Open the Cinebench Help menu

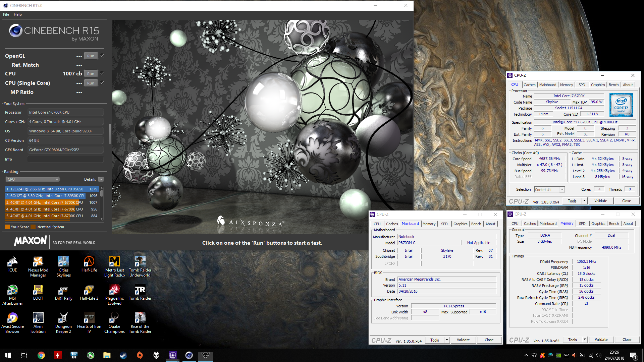18,14
